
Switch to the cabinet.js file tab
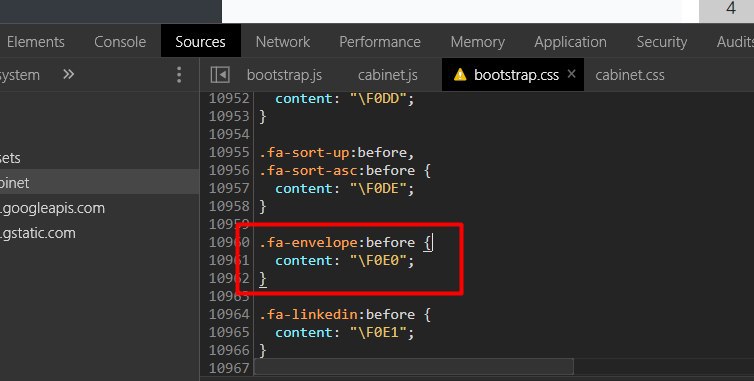388,75
